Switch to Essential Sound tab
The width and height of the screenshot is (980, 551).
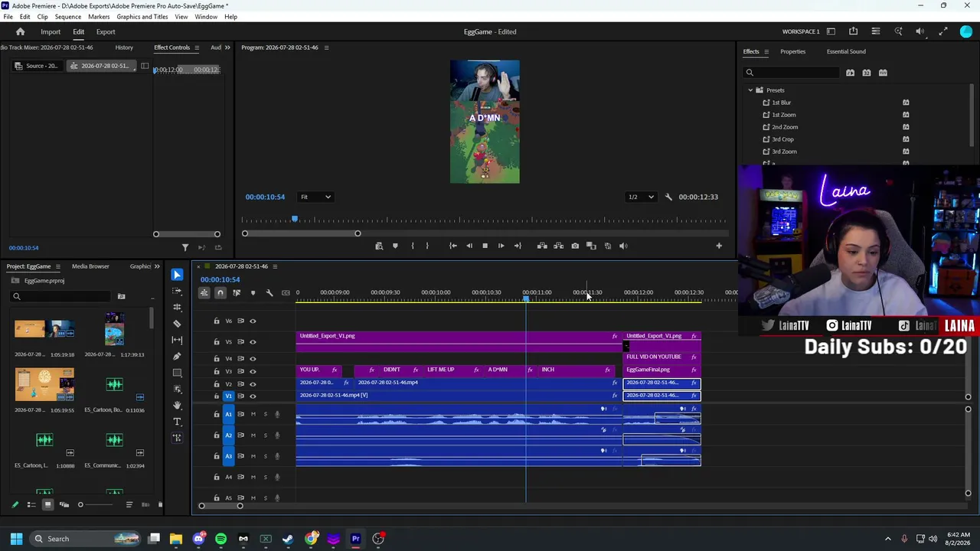(846, 51)
